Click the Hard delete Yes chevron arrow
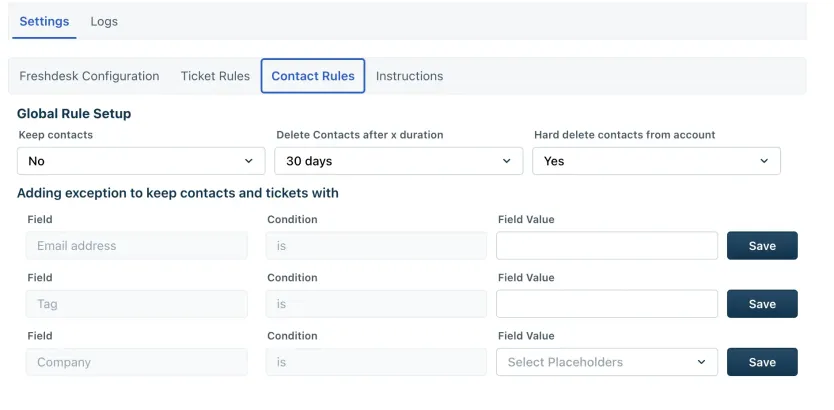 point(764,161)
